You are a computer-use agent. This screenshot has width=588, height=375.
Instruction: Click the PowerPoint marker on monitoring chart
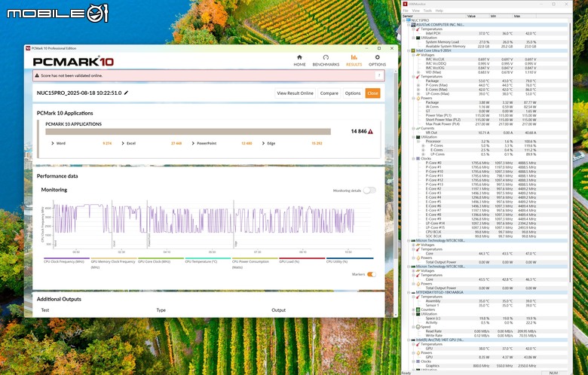pos(149,239)
